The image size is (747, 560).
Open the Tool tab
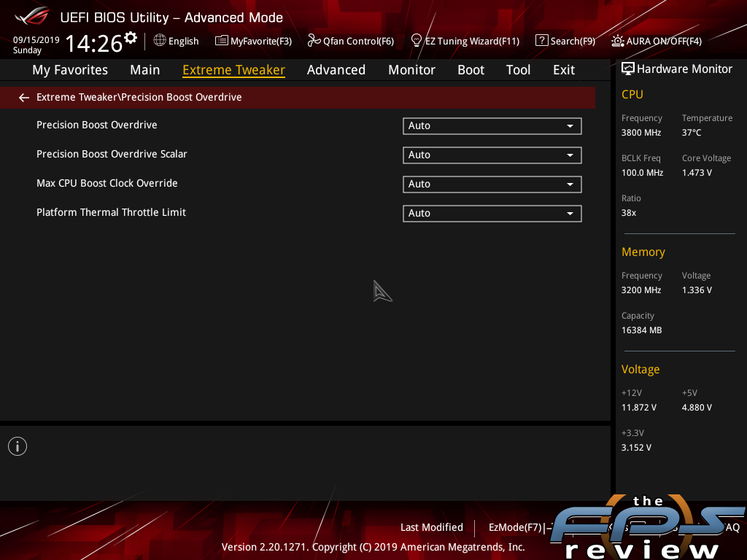[518, 70]
